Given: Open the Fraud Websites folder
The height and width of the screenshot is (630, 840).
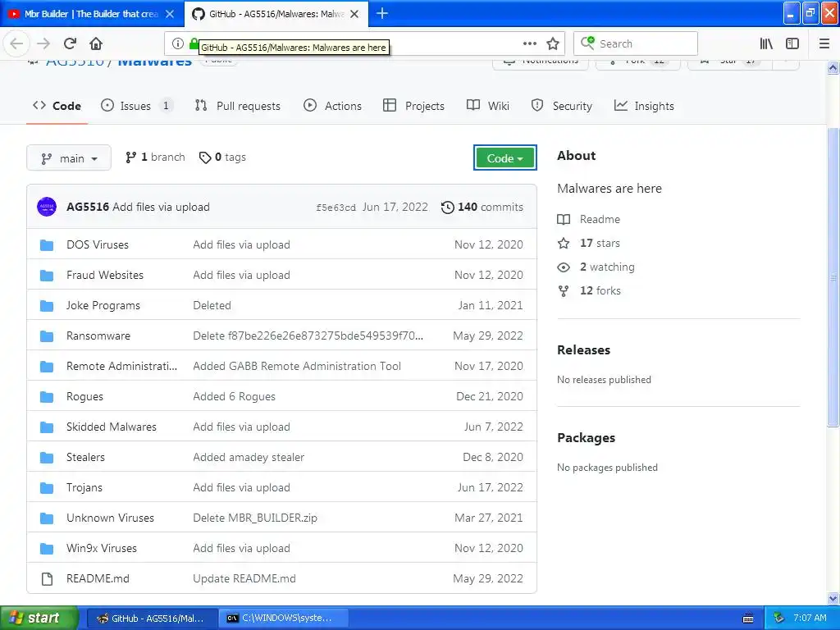Looking at the screenshot, I should 105,275.
